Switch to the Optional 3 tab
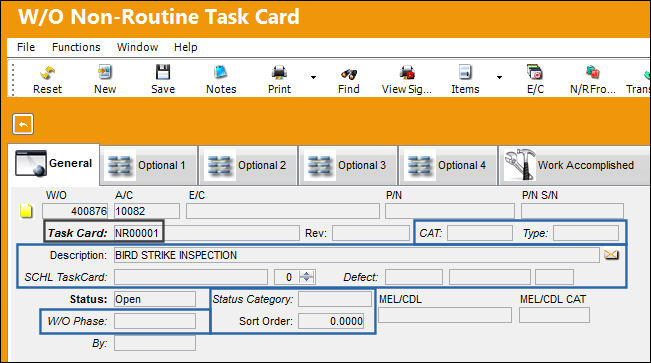This screenshot has width=651, height=363. click(348, 165)
